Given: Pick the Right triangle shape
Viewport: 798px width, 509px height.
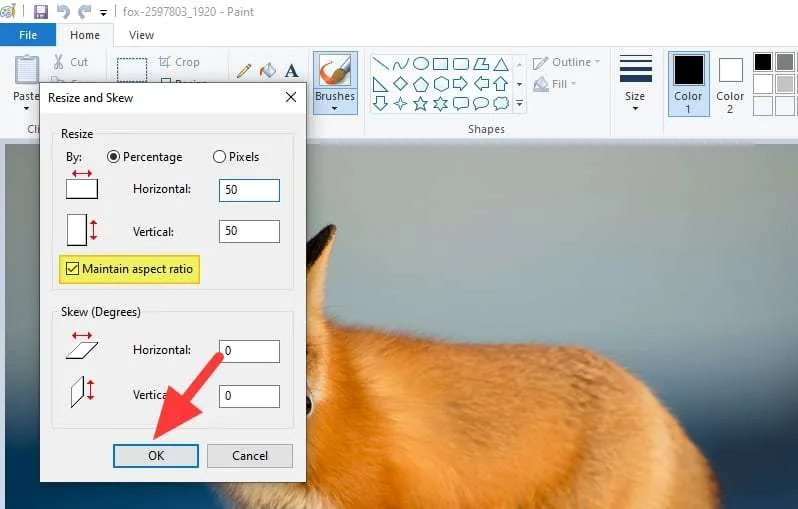Looking at the screenshot, I should [x=380, y=83].
